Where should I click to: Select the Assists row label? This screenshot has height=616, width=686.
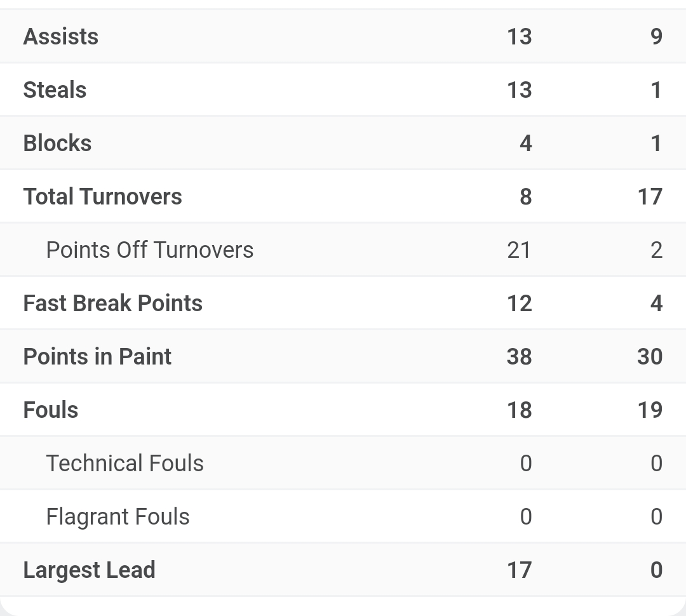61,36
